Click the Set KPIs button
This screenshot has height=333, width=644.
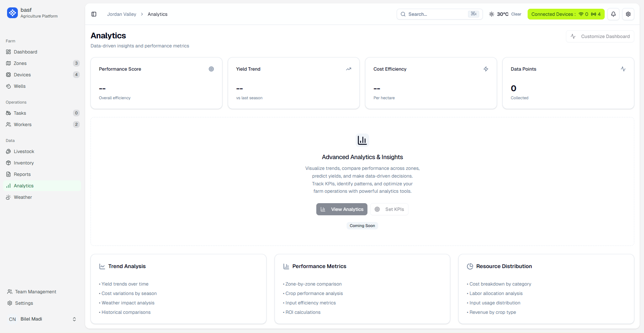389,209
